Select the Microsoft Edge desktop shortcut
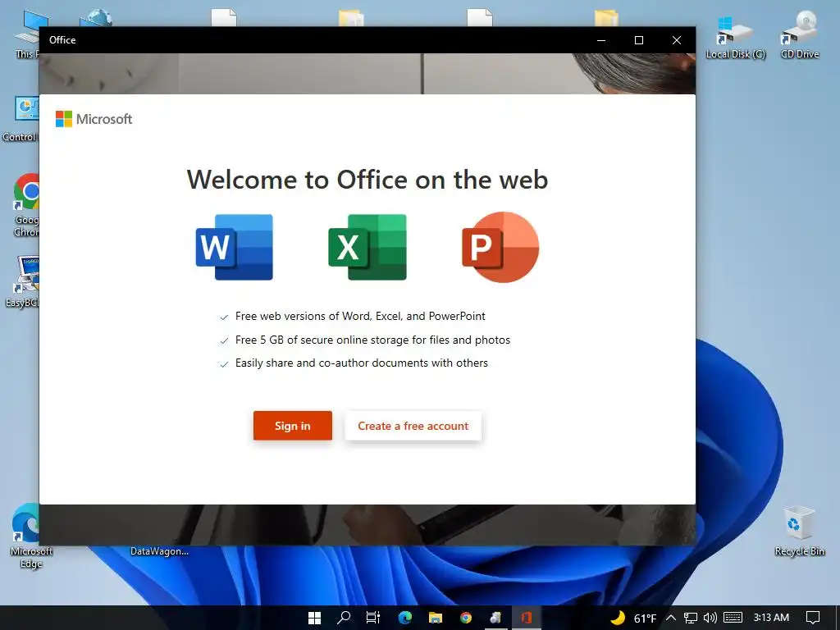Viewport: 840px width, 630px height. (25, 536)
